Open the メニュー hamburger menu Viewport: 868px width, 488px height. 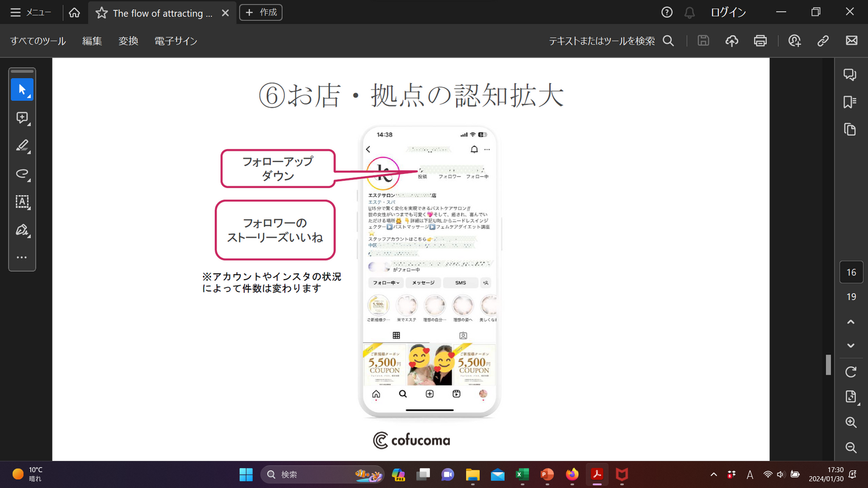31,12
